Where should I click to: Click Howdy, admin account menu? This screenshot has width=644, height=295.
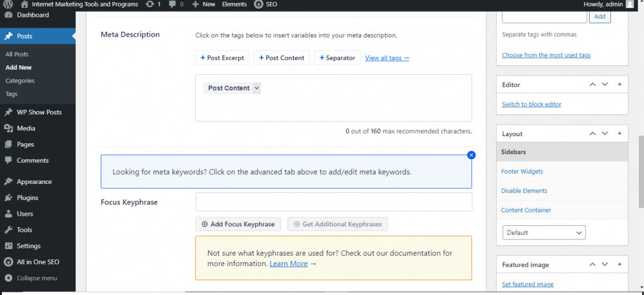[x=608, y=5]
